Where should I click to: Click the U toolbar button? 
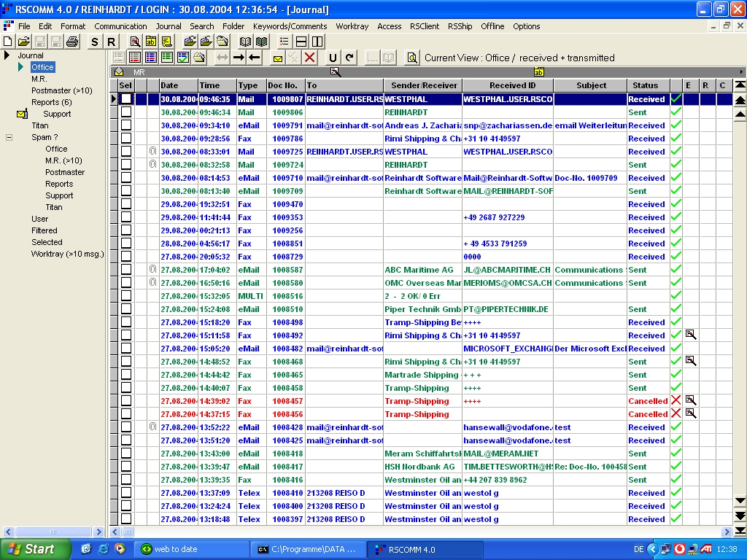[x=333, y=58]
